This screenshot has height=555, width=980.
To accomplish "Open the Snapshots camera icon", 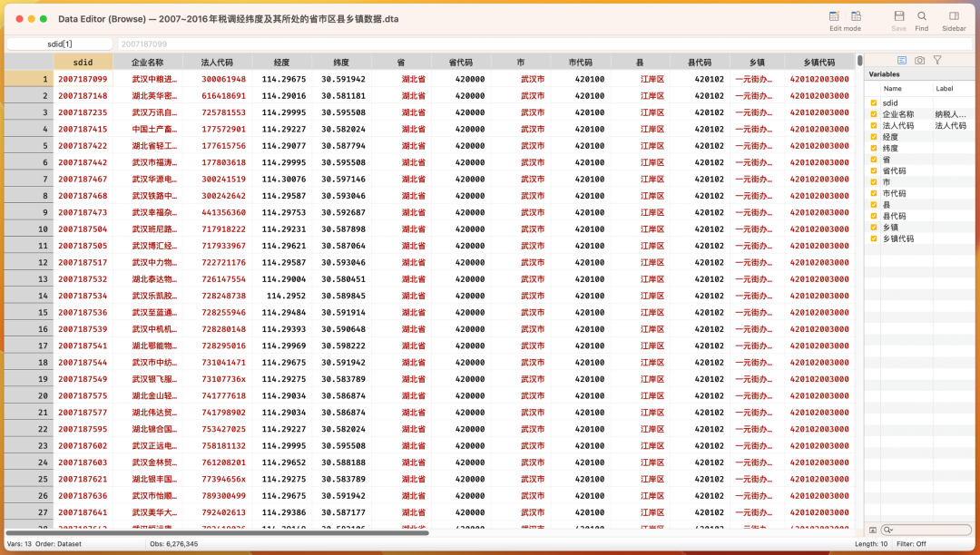I will pyautogui.click(x=920, y=60).
